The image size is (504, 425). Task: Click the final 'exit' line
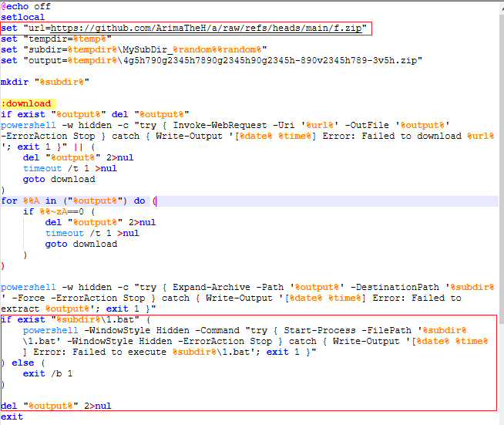point(12,417)
